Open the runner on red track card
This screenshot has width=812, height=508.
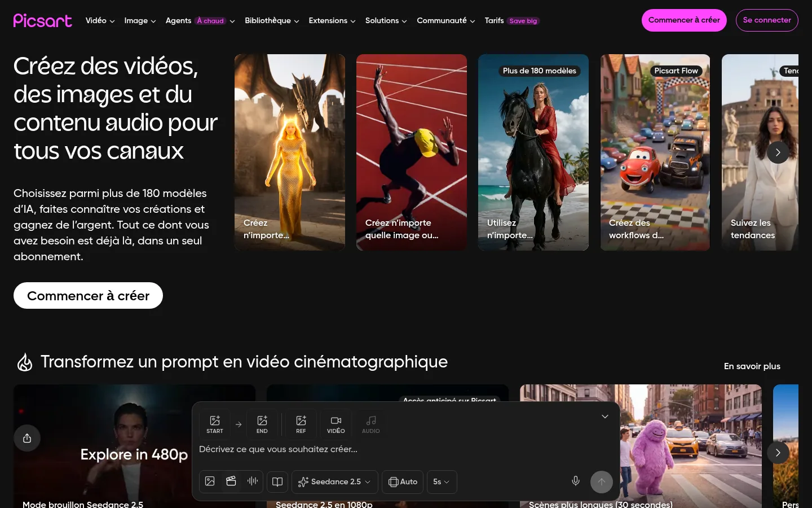click(x=412, y=152)
